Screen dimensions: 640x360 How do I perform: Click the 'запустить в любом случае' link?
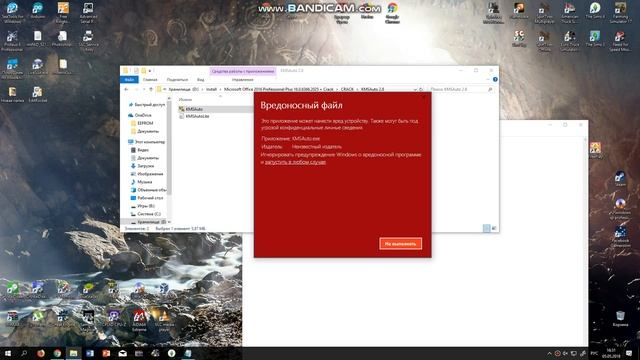tap(295, 162)
